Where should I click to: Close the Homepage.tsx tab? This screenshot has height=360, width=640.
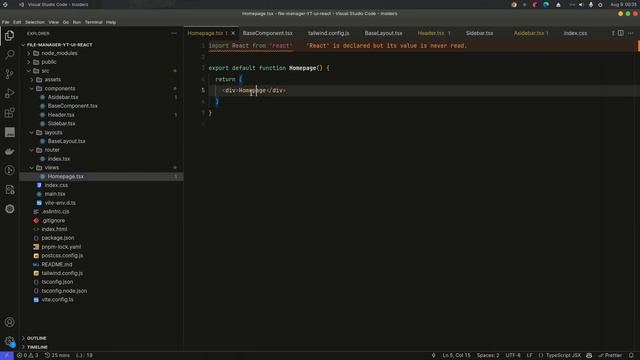click(233, 33)
